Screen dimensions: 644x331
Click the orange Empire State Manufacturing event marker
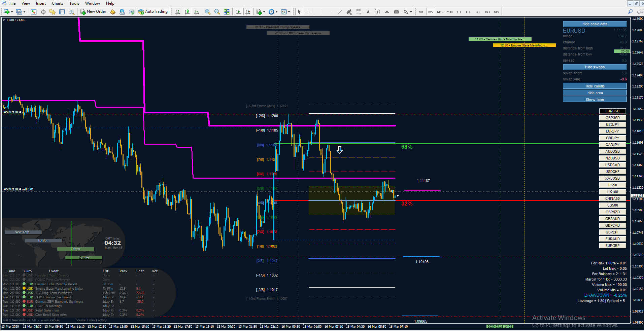click(524, 45)
